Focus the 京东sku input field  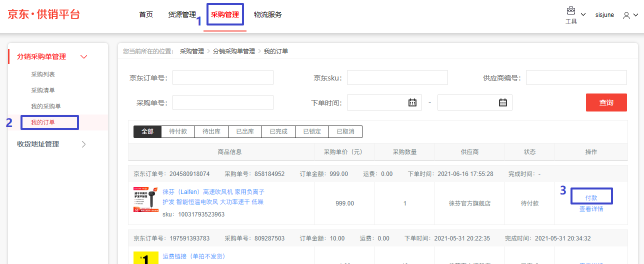click(x=397, y=77)
